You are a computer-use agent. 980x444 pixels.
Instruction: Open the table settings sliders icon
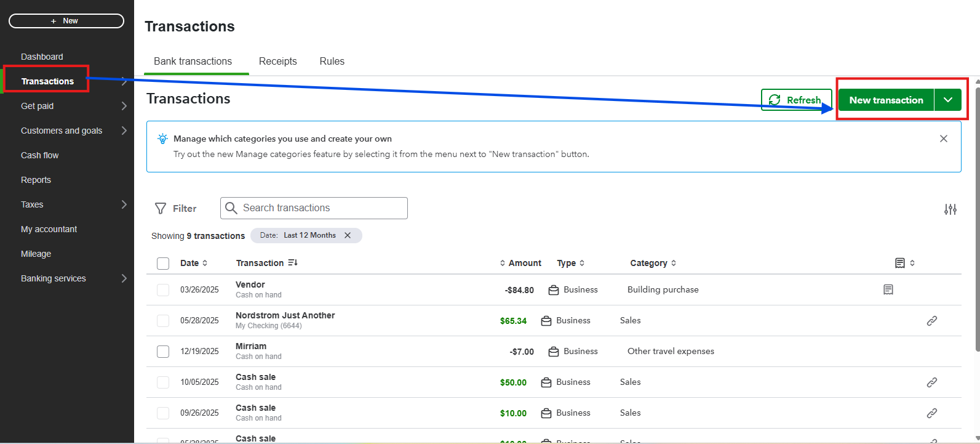(950, 209)
